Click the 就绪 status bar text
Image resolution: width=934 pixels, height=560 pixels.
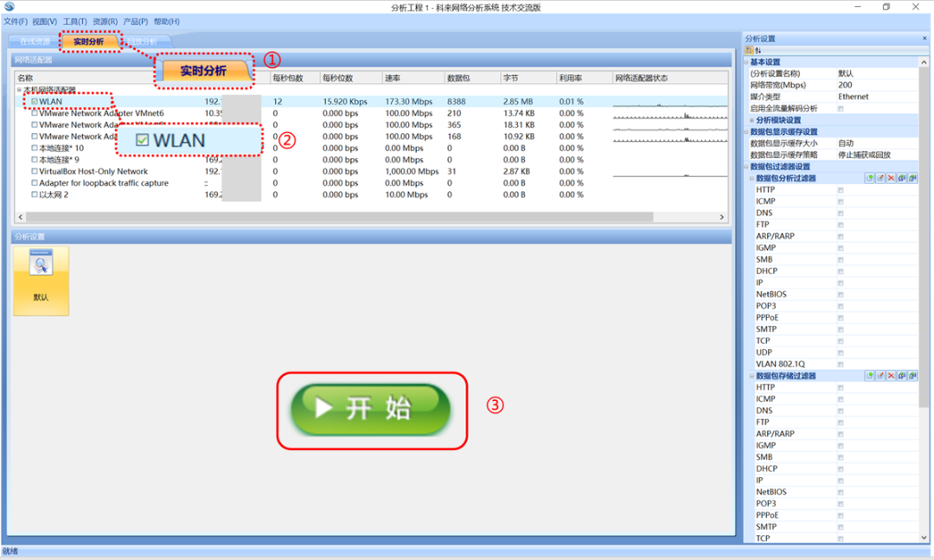[x=10, y=551]
